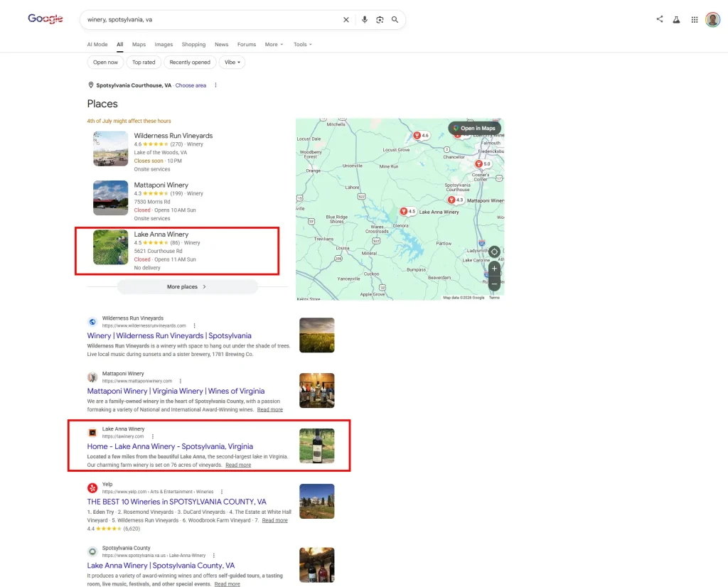The width and height of the screenshot is (728, 587).
Task: Switch to AI Mode tab
Action: (x=97, y=45)
